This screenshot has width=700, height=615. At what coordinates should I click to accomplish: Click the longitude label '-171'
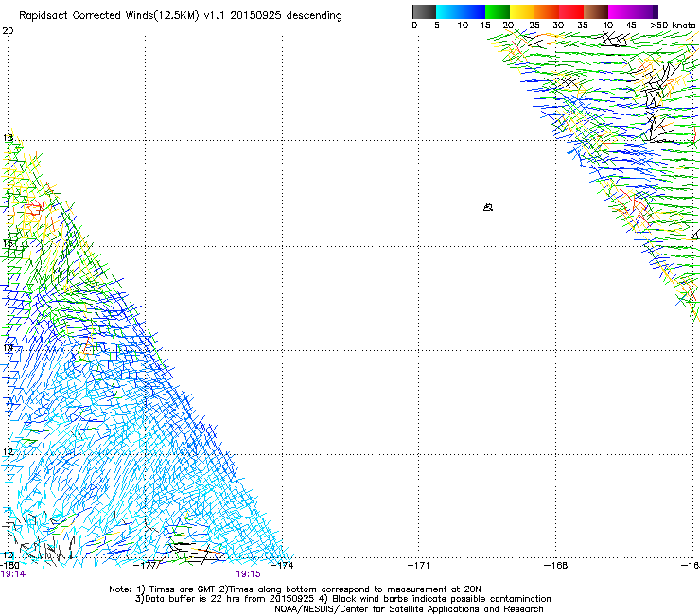(419, 566)
